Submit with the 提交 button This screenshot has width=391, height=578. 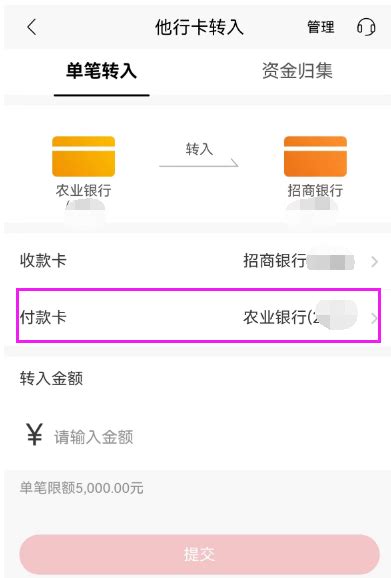199,554
